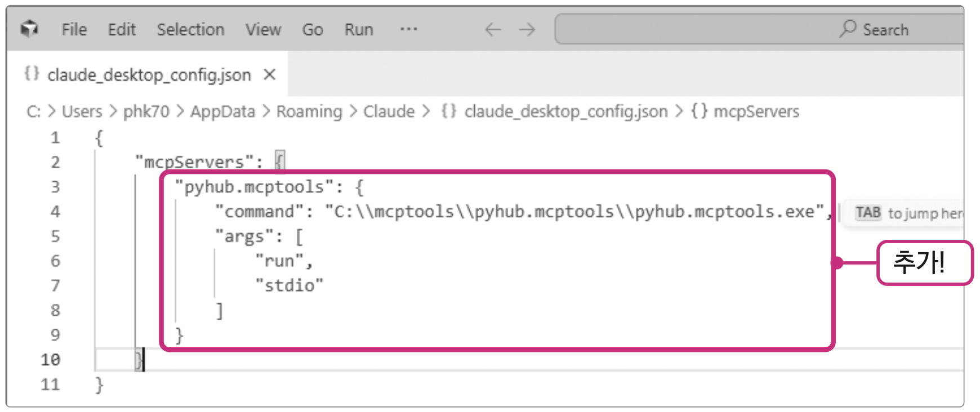Open the Run menu
Image resolution: width=980 pixels, height=412 pixels.
[x=359, y=29]
